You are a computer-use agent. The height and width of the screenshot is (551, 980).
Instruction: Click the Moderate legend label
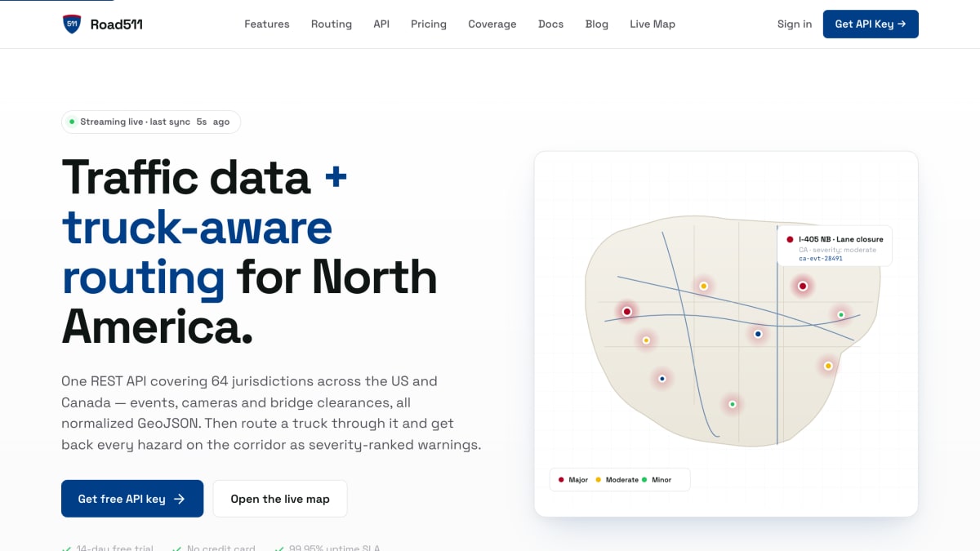click(x=622, y=480)
